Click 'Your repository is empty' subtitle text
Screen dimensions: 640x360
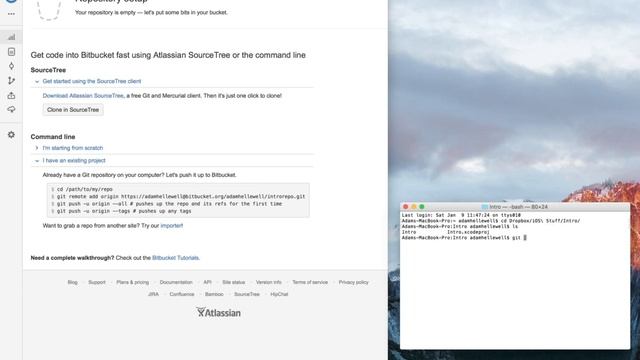pos(151,13)
